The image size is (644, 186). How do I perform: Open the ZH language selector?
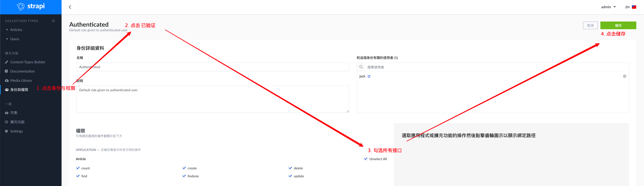(x=627, y=7)
